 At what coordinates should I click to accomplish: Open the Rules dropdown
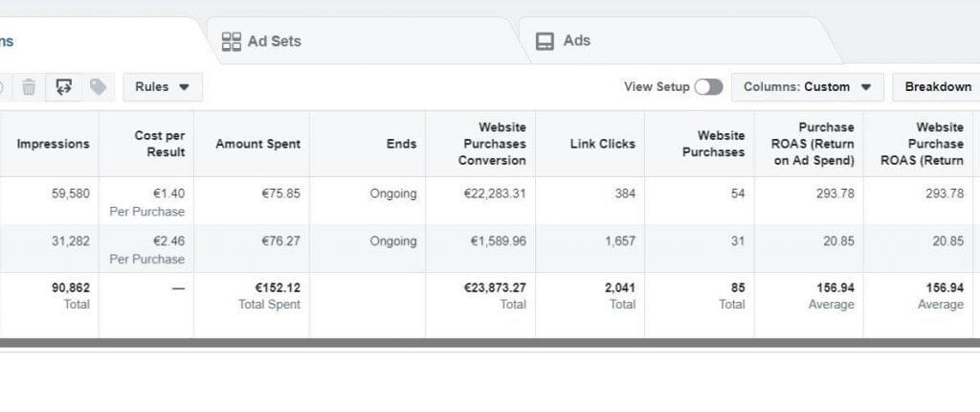coord(162,87)
